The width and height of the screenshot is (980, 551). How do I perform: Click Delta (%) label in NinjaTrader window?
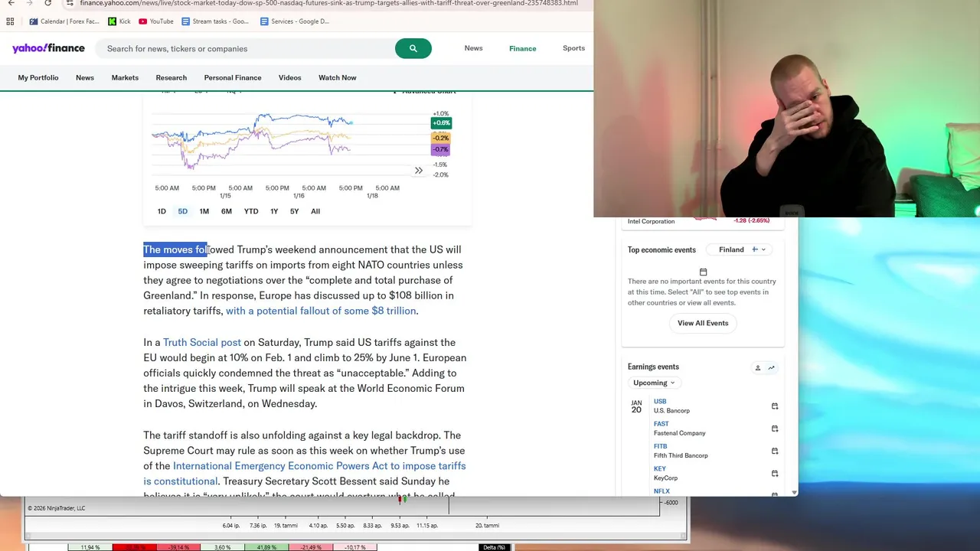tap(494, 547)
